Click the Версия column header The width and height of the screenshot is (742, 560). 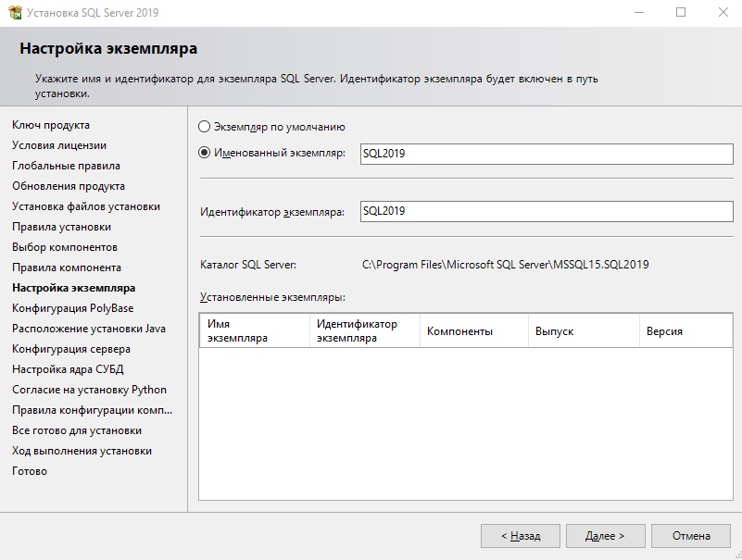click(x=685, y=330)
